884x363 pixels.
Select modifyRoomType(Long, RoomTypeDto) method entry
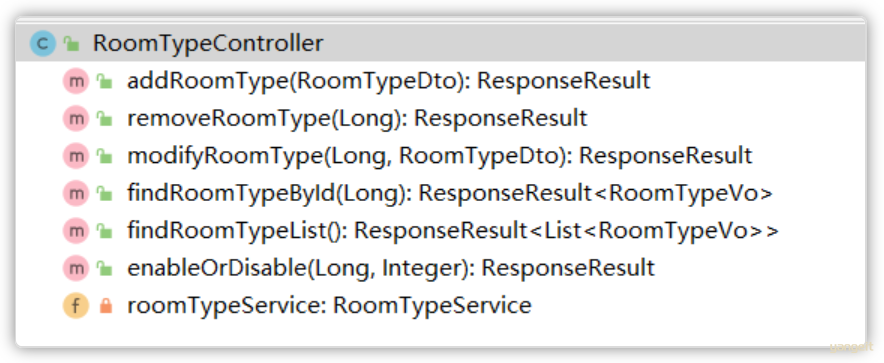[440, 156]
